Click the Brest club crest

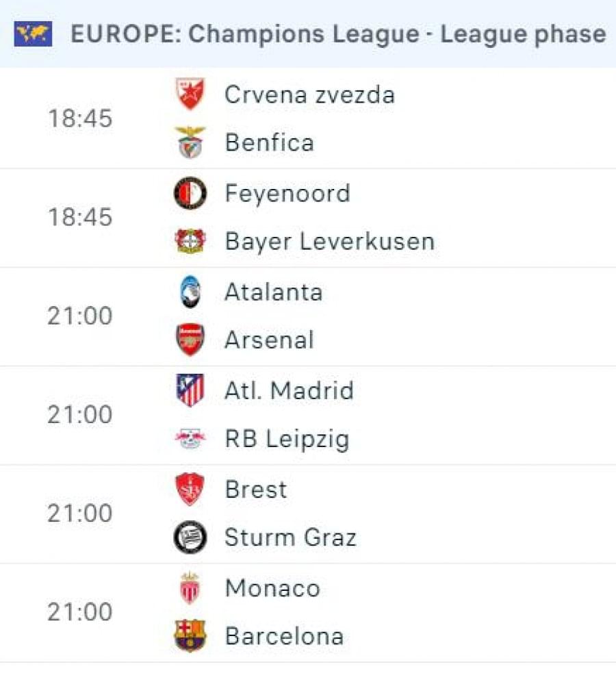click(190, 490)
